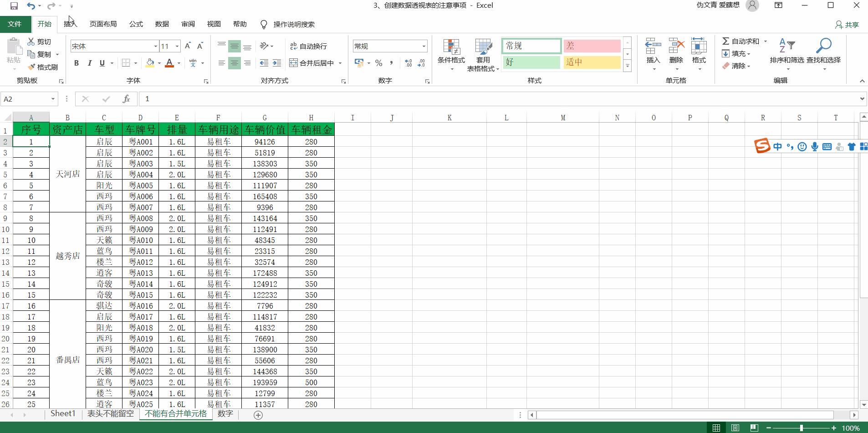Toggle Wrap Text (自动换行)
868x433 pixels.
coord(309,46)
